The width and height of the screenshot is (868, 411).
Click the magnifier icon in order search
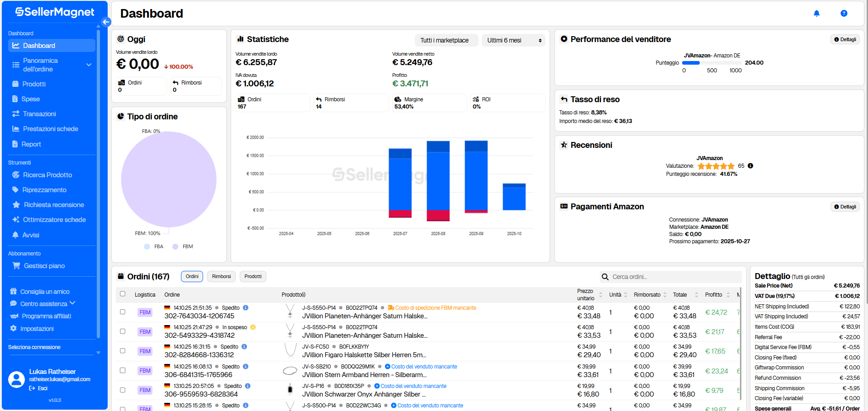point(605,277)
